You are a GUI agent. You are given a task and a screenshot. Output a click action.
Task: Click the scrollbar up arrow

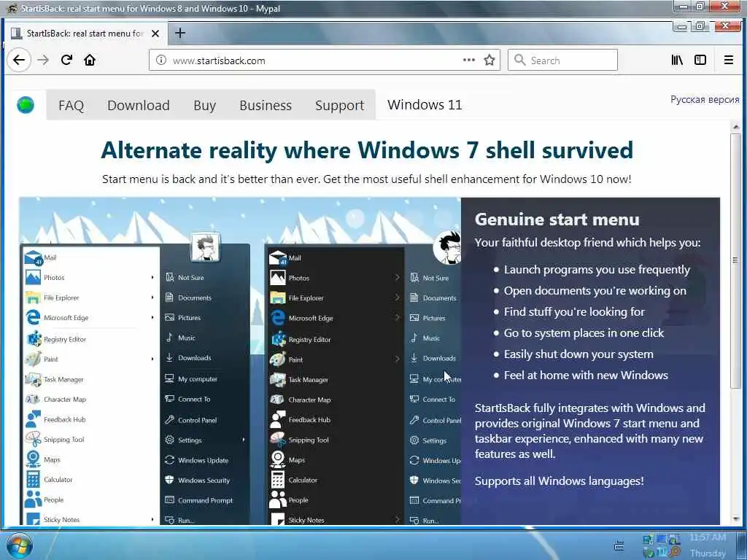tap(735, 127)
